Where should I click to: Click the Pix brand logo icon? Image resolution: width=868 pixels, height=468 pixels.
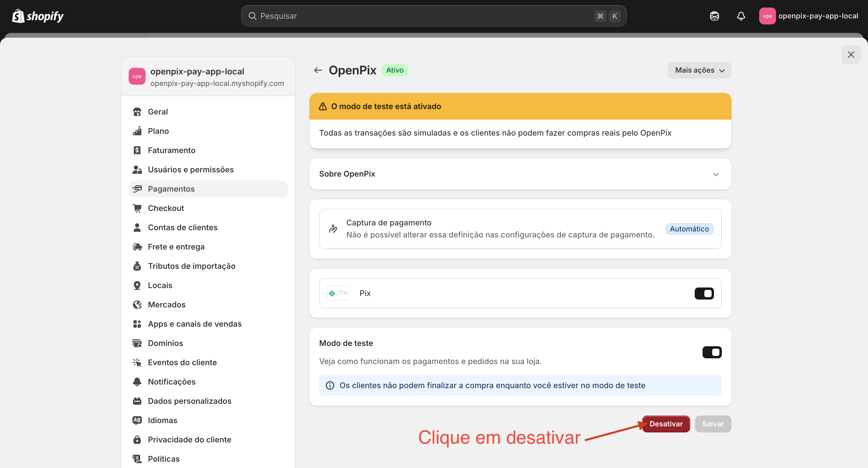[338, 293]
